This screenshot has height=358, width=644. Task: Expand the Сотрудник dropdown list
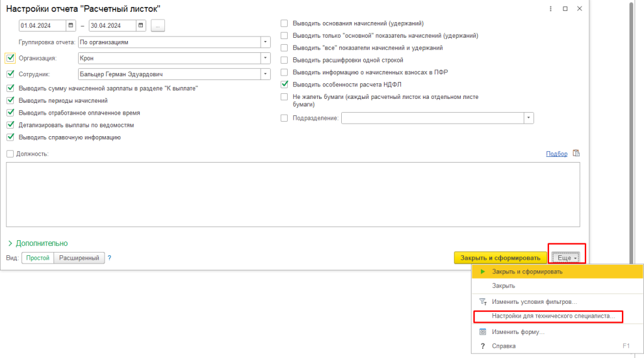265,74
